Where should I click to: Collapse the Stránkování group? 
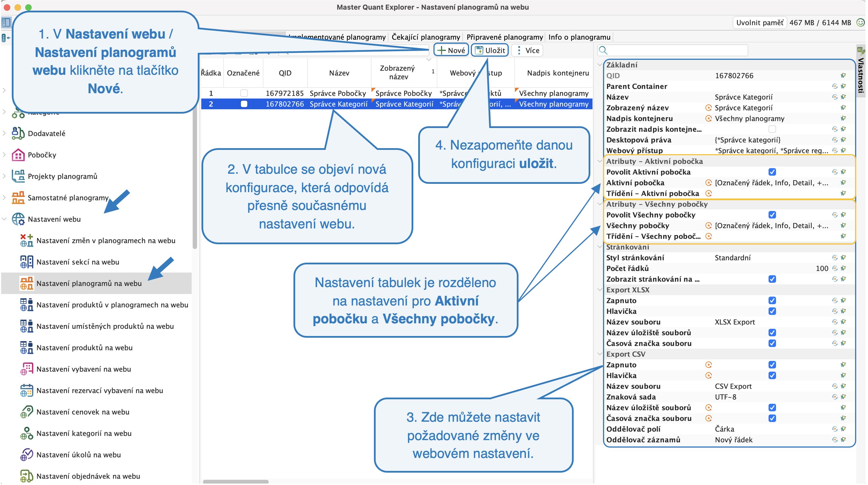600,247
